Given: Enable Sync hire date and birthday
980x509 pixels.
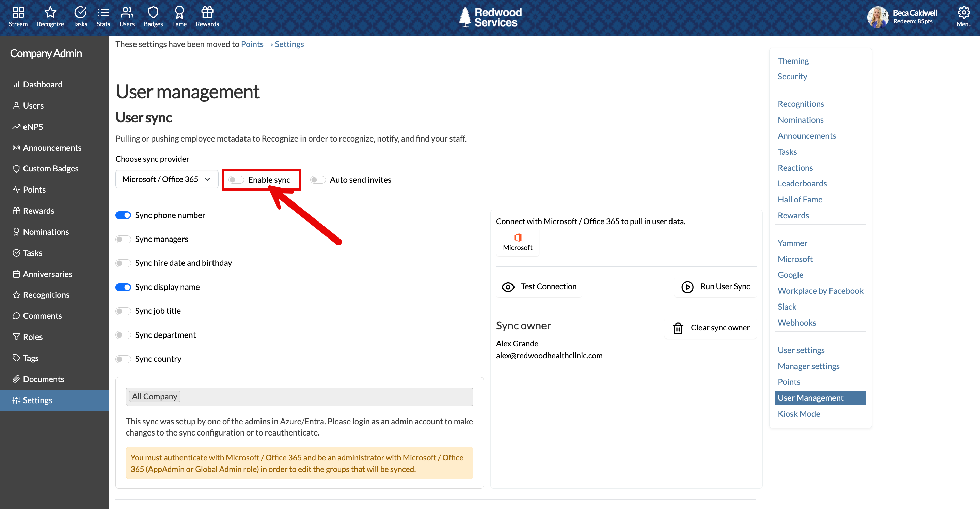Looking at the screenshot, I should pos(123,263).
